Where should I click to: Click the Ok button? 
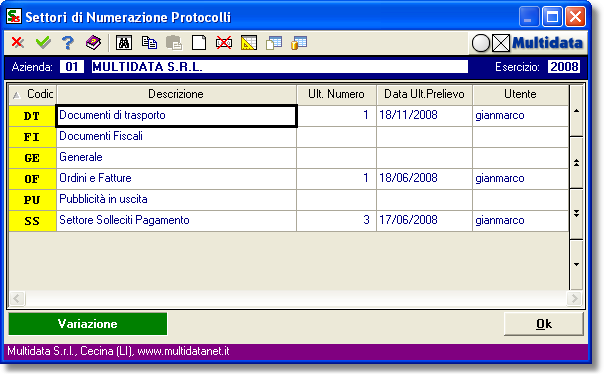click(544, 324)
